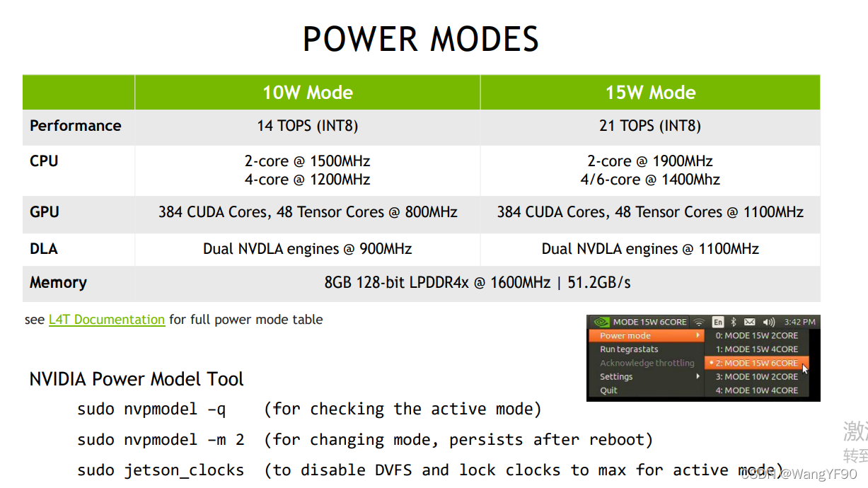
Task: Click the 3:42 PM clock
Action: 799,322
